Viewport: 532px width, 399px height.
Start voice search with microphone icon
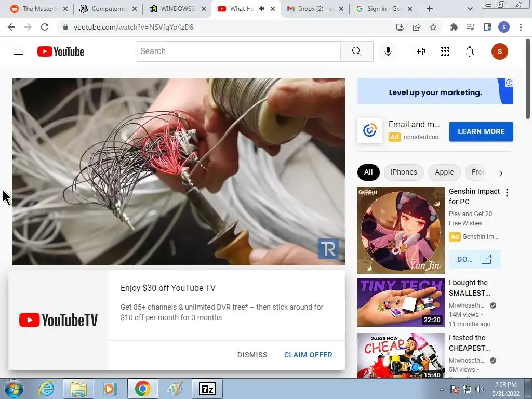[388, 51]
